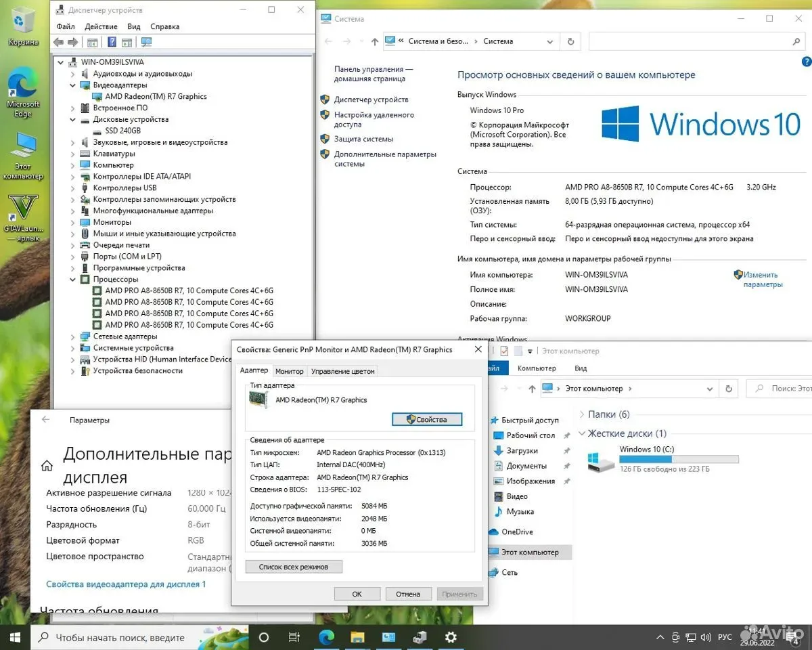Select the GTAVLauncher desktop shortcut

pyautogui.click(x=23, y=218)
